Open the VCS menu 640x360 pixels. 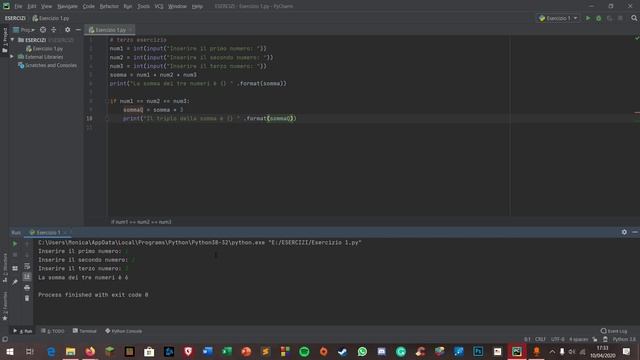[x=159, y=6]
